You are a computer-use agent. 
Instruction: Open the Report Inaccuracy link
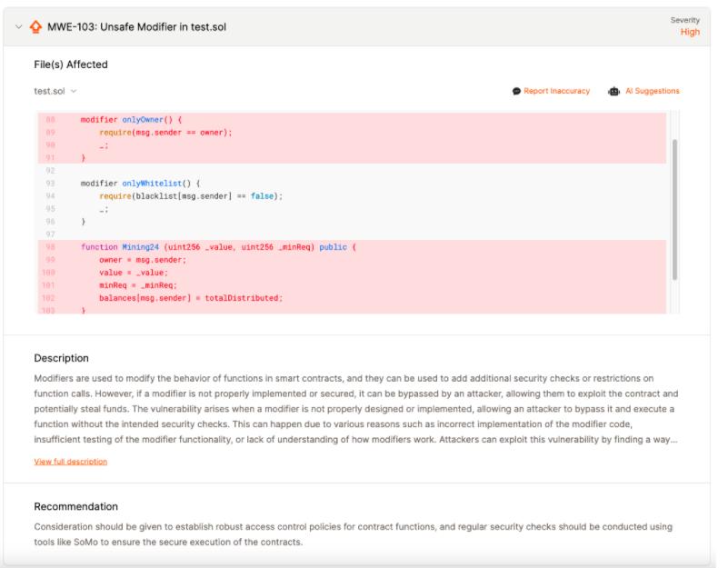click(x=556, y=91)
